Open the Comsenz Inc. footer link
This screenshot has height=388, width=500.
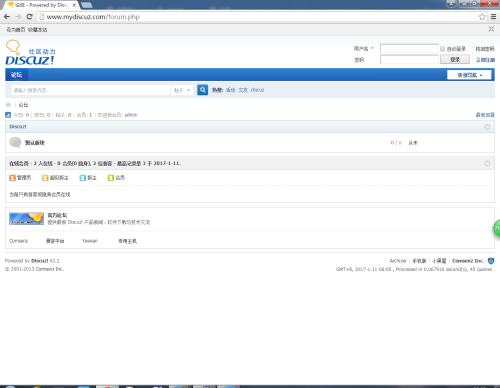(468, 261)
